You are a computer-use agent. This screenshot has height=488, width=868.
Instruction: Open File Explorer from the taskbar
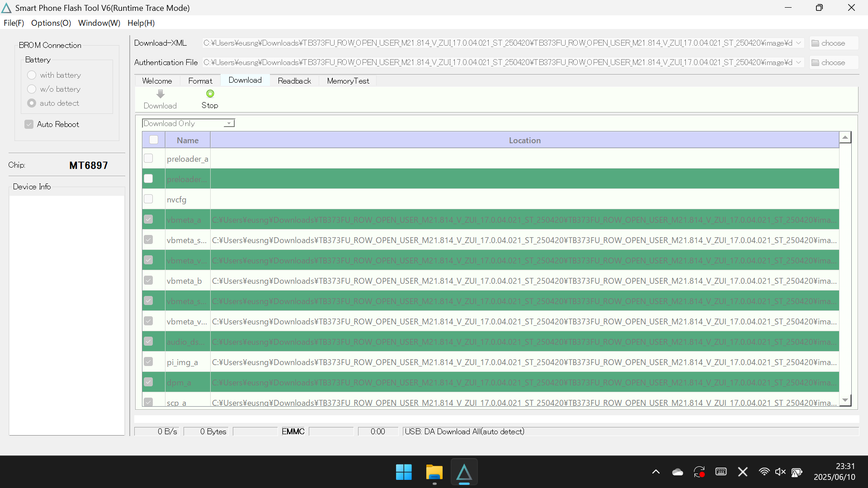click(434, 473)
